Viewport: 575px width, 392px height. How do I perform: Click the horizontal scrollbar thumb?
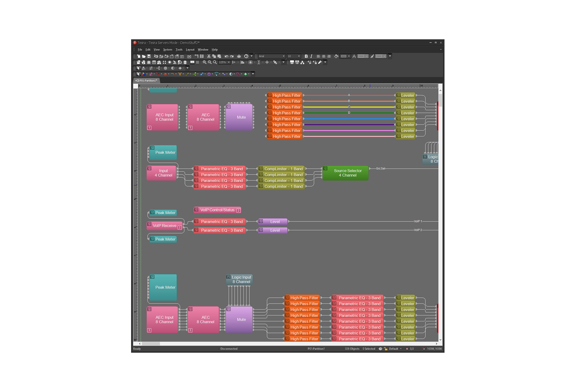click(151, 344)
